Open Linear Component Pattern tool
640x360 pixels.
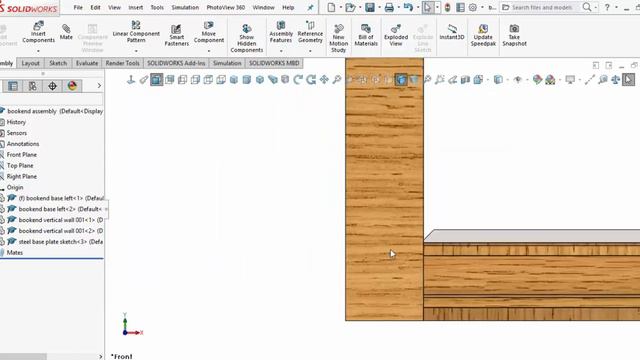pos(136,32)
